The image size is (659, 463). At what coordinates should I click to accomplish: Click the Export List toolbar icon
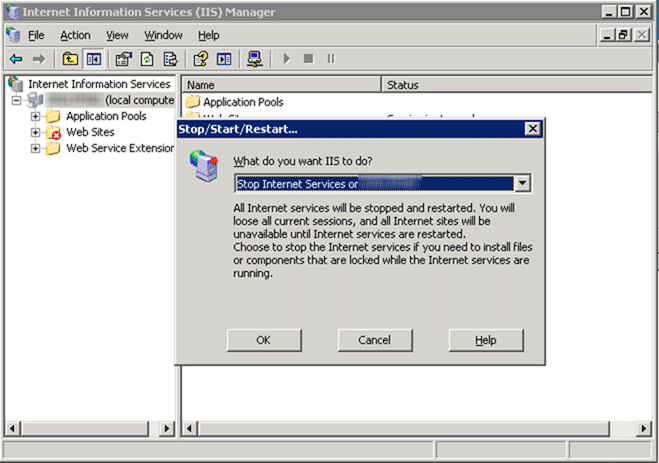[x=170, y=59]
